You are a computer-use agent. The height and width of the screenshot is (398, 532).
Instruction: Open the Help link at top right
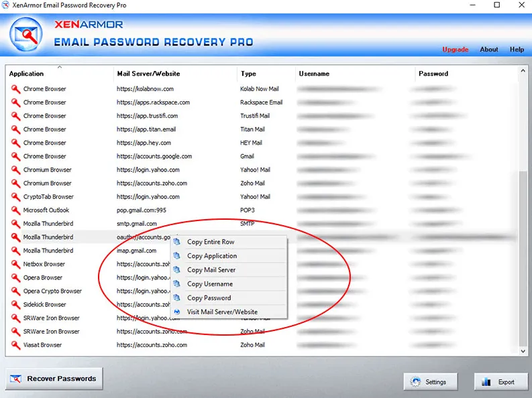click(517, 50)
